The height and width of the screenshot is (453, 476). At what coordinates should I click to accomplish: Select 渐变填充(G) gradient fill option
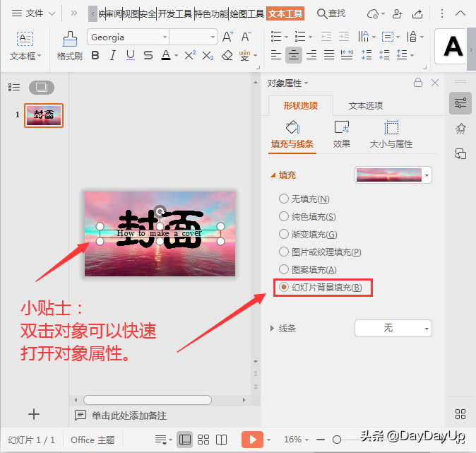pyautogui.click(x=308, y=234)
